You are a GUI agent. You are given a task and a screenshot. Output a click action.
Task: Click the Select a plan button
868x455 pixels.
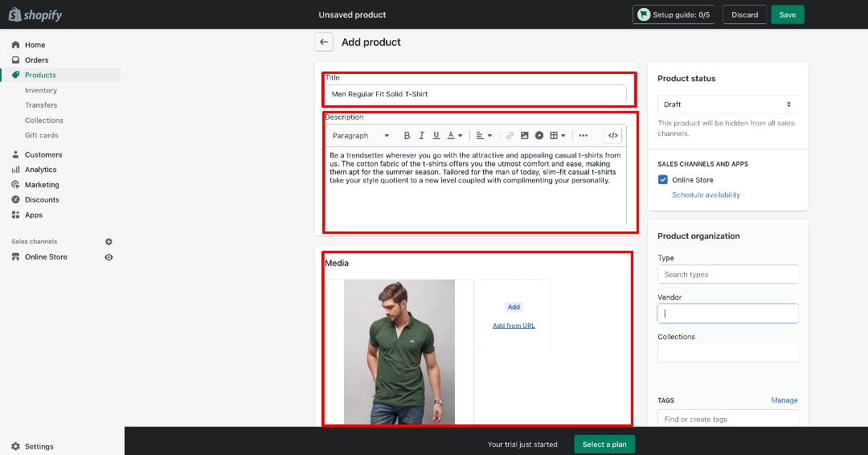click(x=604, y=445)
